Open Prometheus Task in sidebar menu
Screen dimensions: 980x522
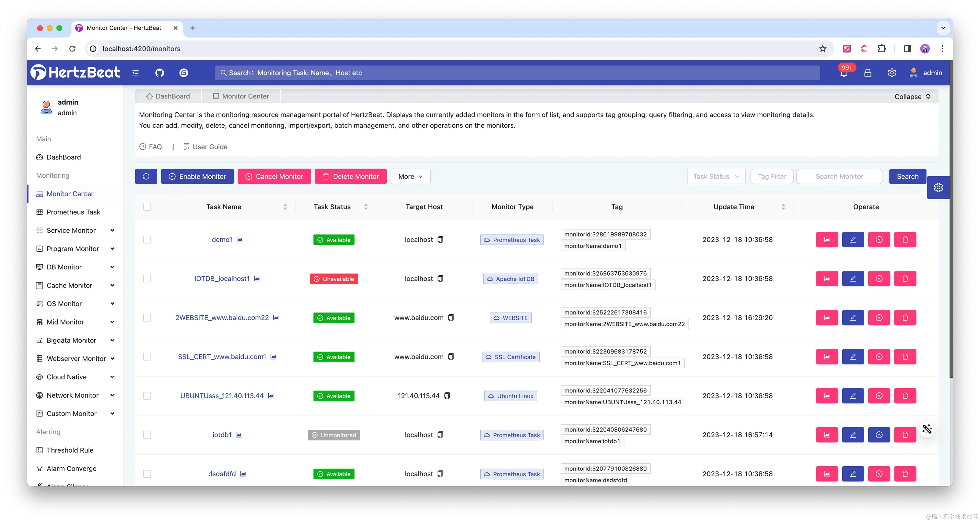pyautogui.click(x=73, y=212)
